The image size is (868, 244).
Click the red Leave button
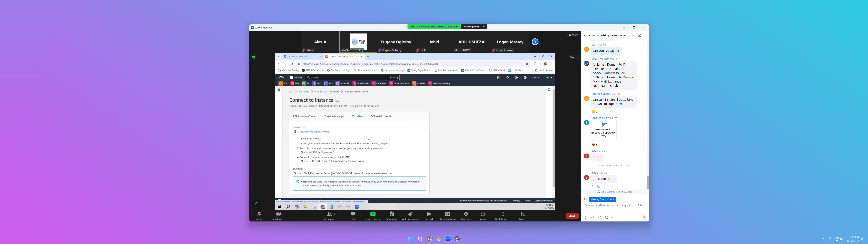[572, 216]
